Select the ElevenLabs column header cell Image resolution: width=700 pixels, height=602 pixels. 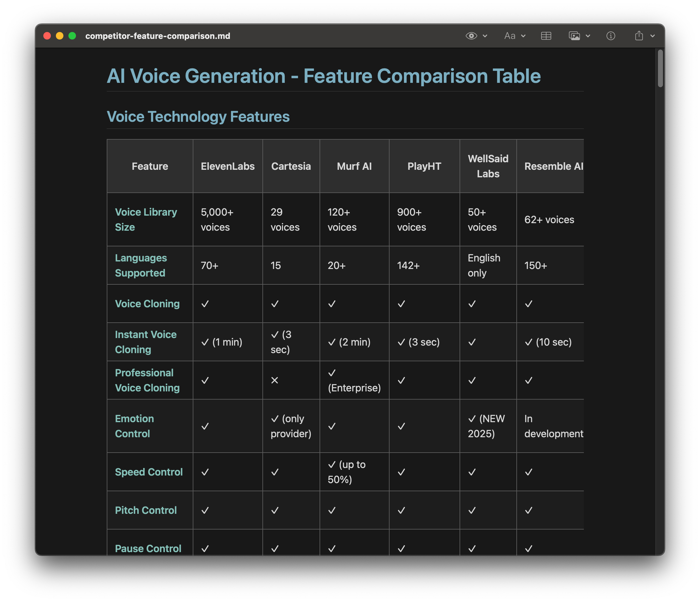click(227, 166)
